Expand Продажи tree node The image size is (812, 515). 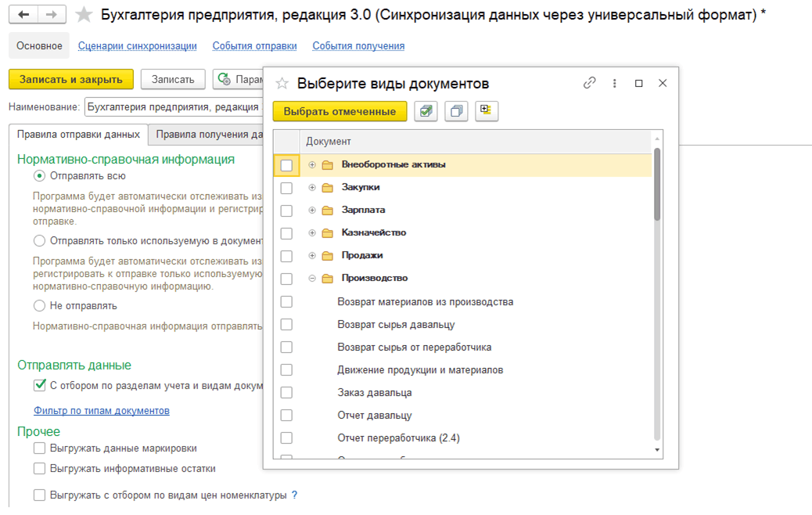(312, 255)
